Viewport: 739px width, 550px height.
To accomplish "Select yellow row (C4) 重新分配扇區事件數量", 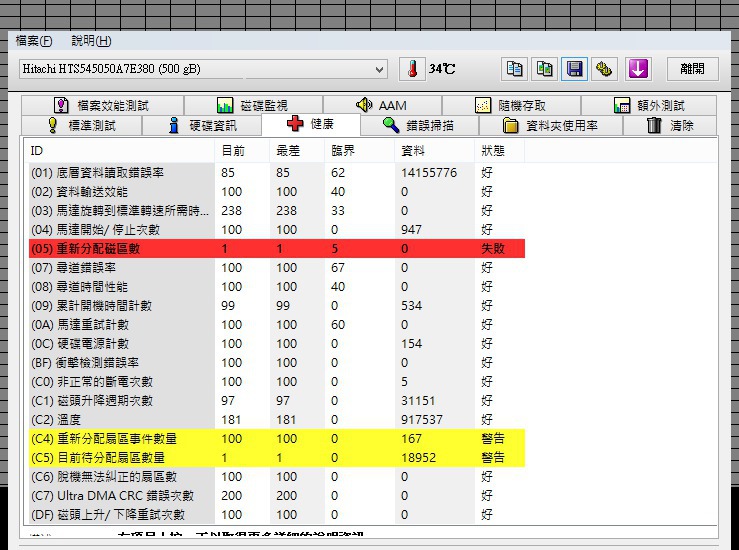I will click(x=277, y=439).
